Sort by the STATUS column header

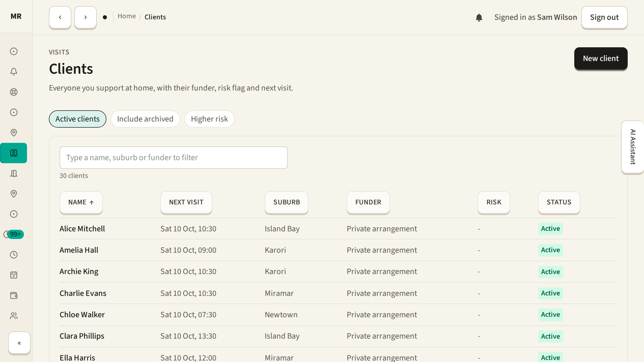(559, 202)
